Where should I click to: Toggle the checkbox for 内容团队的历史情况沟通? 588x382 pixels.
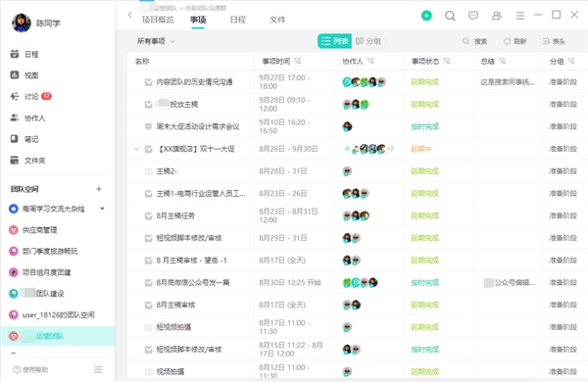pyautogui.click(x=149, y=82)
